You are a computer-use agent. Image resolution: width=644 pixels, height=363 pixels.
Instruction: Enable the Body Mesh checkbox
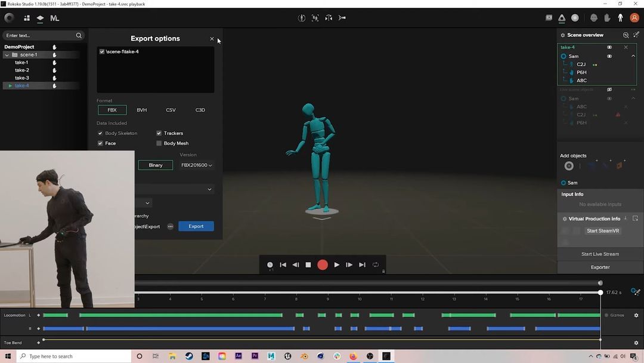[159, 143]
